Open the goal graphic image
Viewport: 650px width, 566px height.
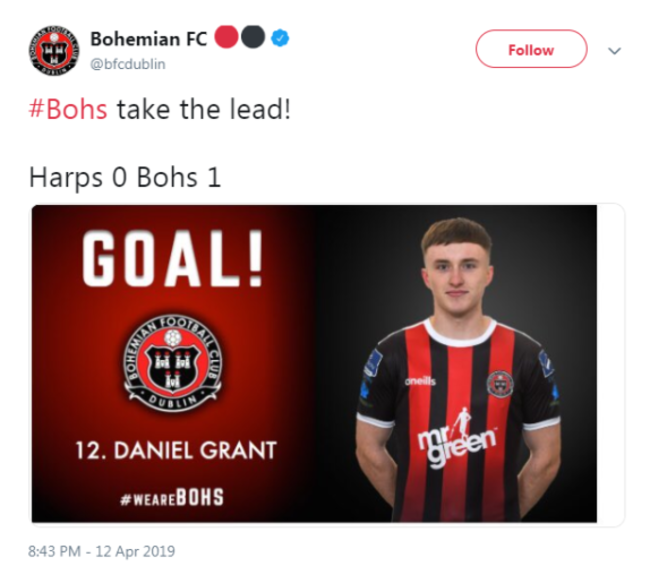314,364
